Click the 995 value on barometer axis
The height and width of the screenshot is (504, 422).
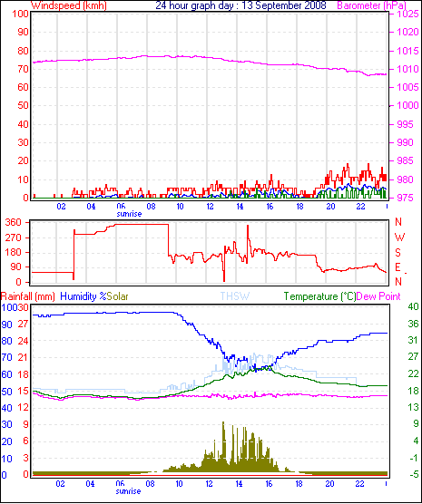[x=406, y=124]
